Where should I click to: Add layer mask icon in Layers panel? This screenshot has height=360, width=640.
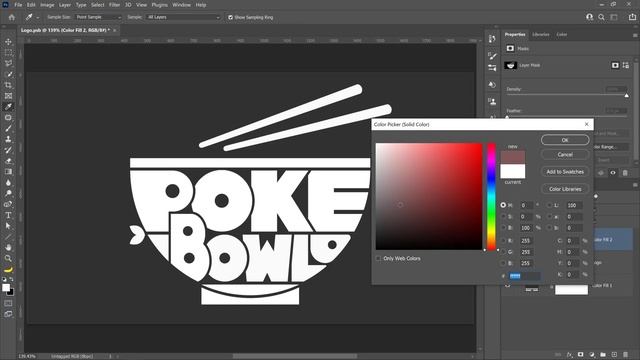coord(580,355)
